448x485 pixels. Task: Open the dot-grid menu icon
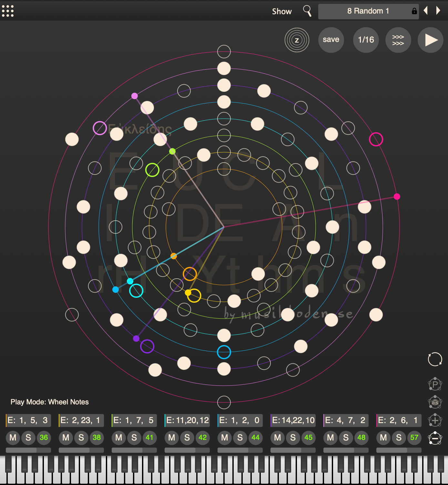coord(8,11)
